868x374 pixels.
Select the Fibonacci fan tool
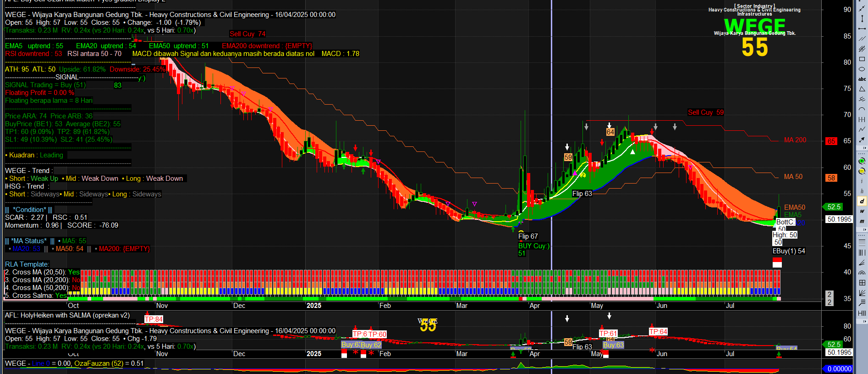862,263
